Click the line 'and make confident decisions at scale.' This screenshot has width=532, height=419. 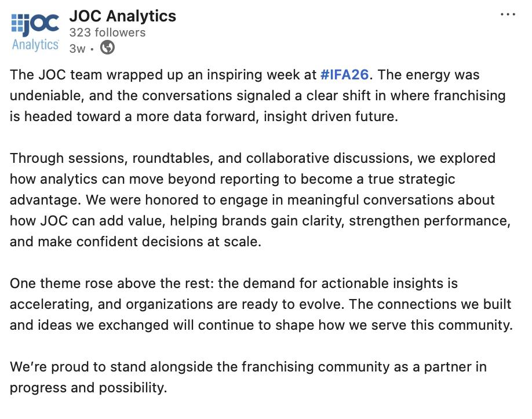[136, 242]
